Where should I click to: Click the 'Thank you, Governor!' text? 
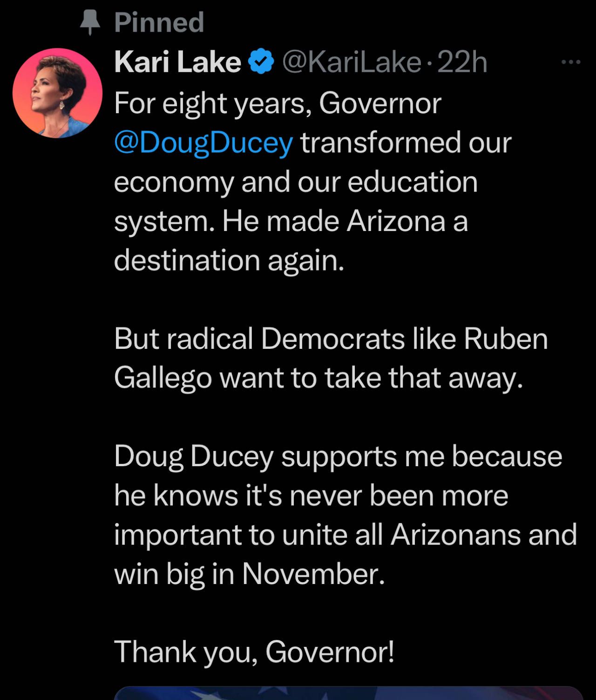coord(254,652)
